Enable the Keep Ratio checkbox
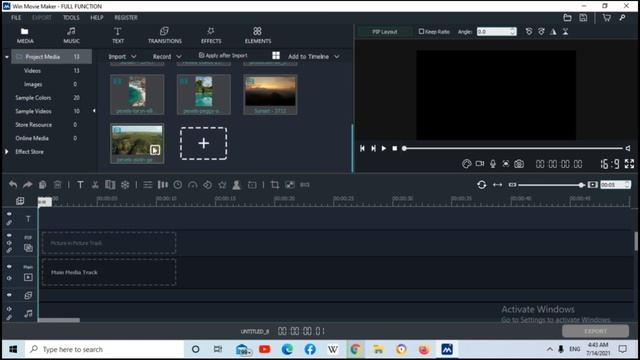The width and height of the screenshot is (640, 360). pos(421,31)
